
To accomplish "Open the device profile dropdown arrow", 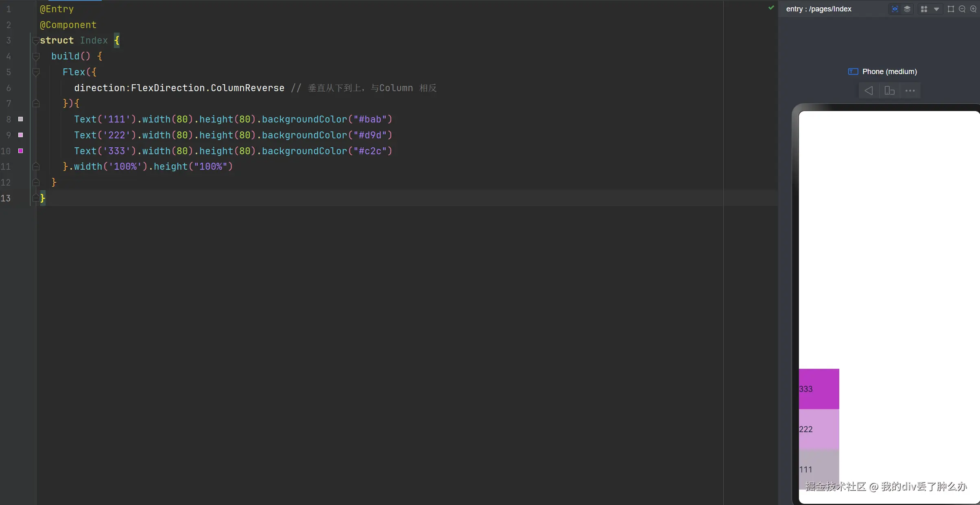I will point(936,9).
